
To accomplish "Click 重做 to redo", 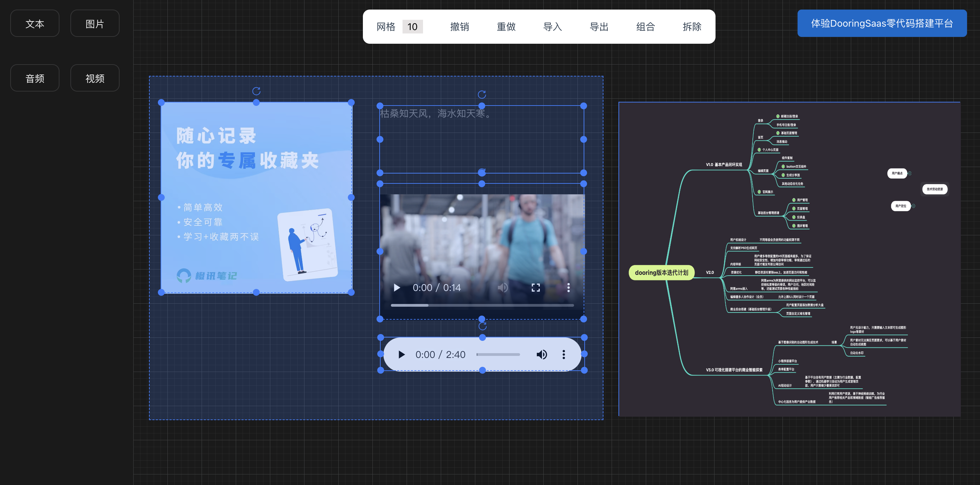I will 506,27.
